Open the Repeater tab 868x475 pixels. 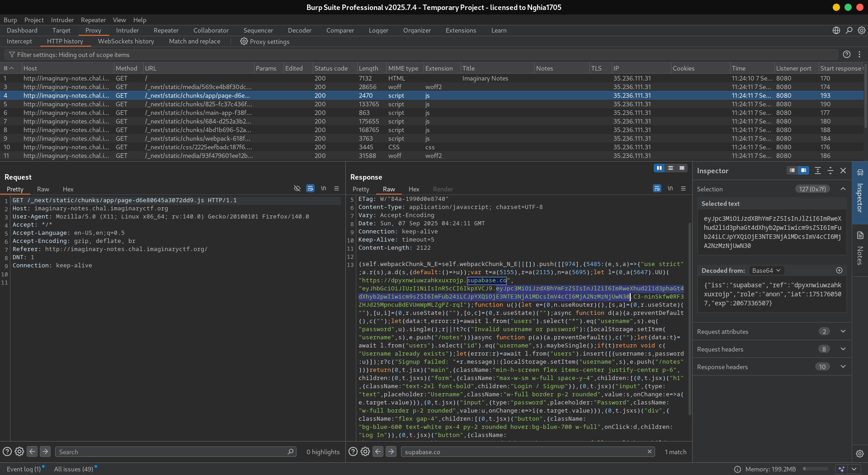tap(166, 30)
